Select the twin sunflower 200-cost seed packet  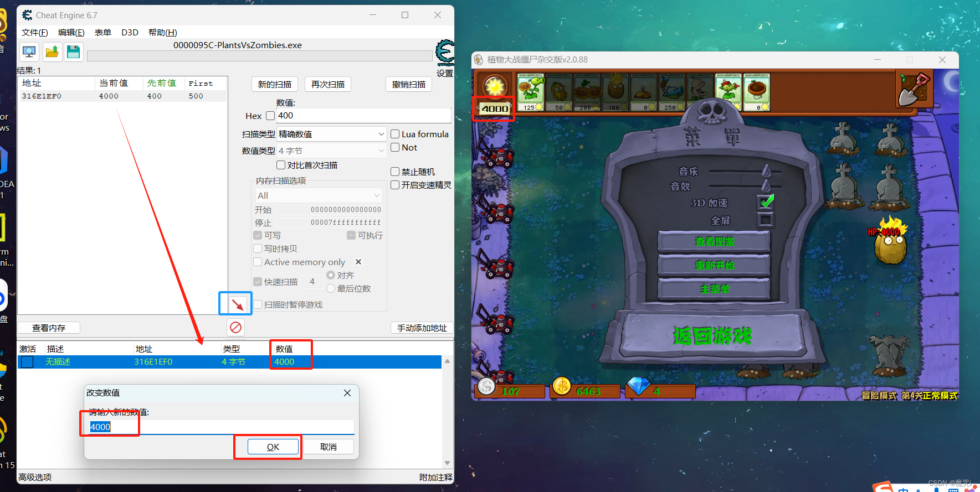pyautogui.click(x=587, y=92)
